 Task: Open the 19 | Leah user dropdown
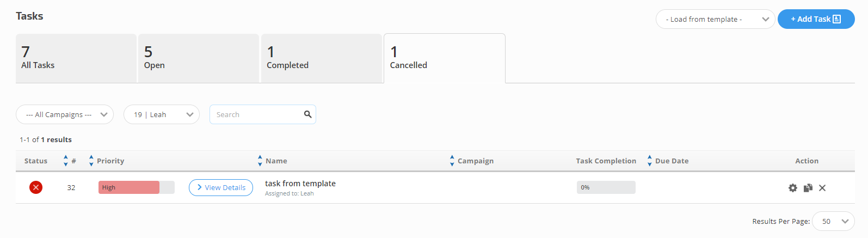tap(162, 114)
